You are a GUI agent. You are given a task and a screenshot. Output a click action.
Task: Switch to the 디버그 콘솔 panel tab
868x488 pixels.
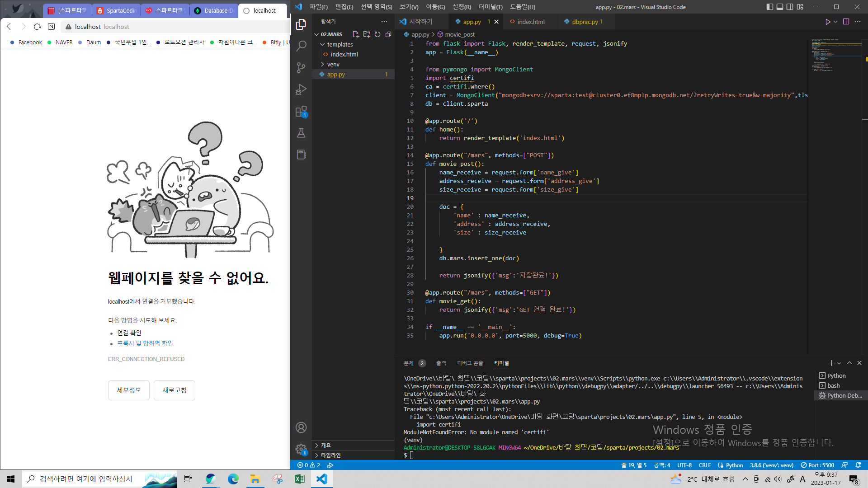(x=470, y=363)
